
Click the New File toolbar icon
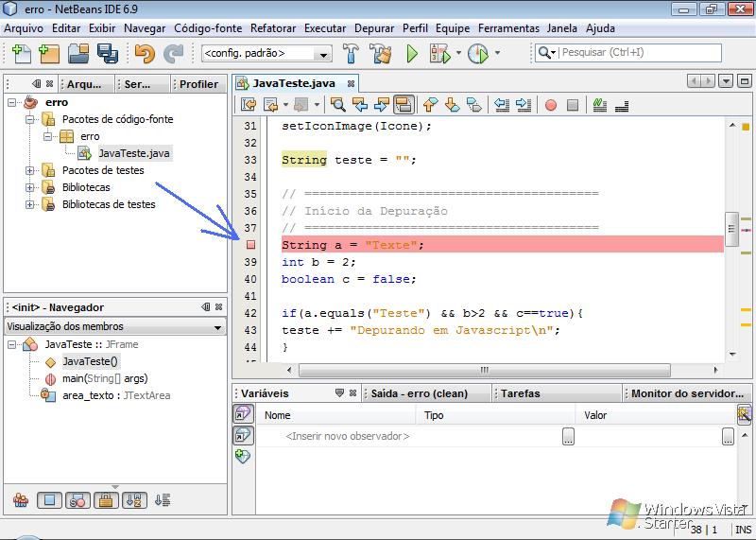click(x=21, y=53)
